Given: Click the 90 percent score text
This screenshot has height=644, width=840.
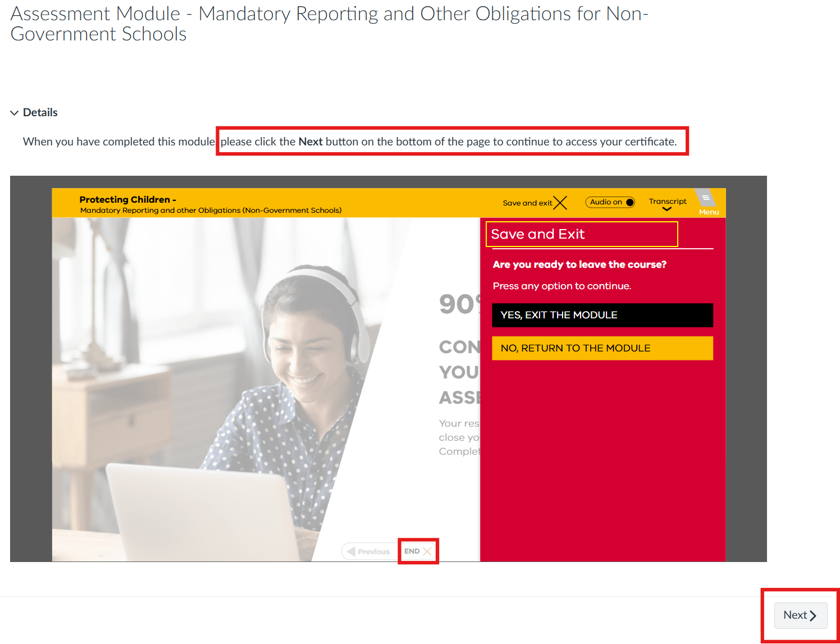Looking at the screenshot, I should 458,304.
